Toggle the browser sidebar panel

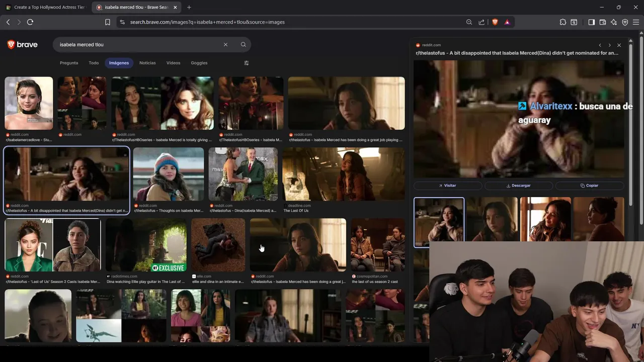click(592, 22)
